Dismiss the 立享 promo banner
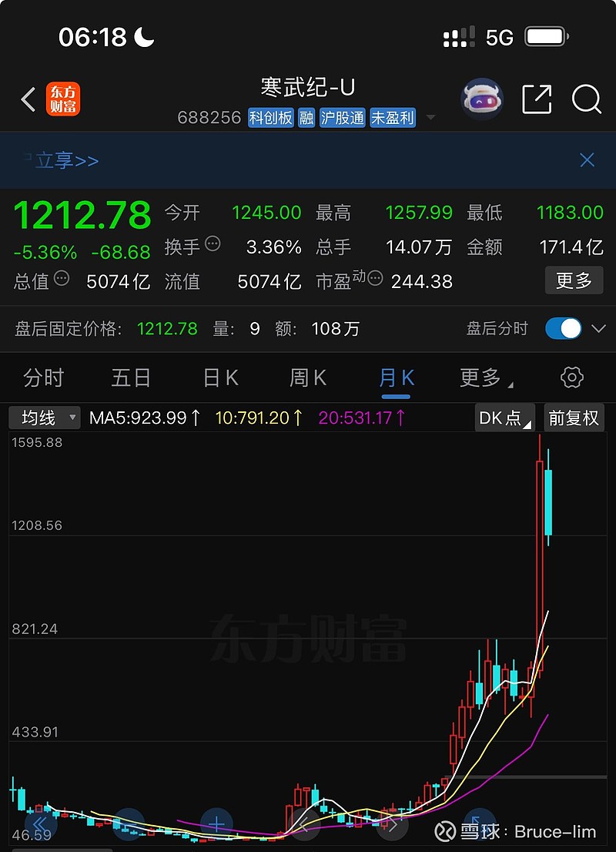 [587, 159]
